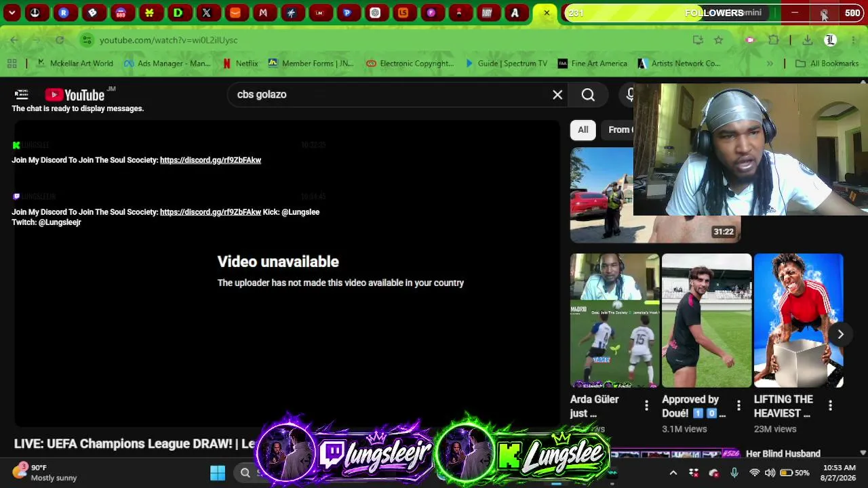Show hidden system tray icons chevron

(673, 473)
